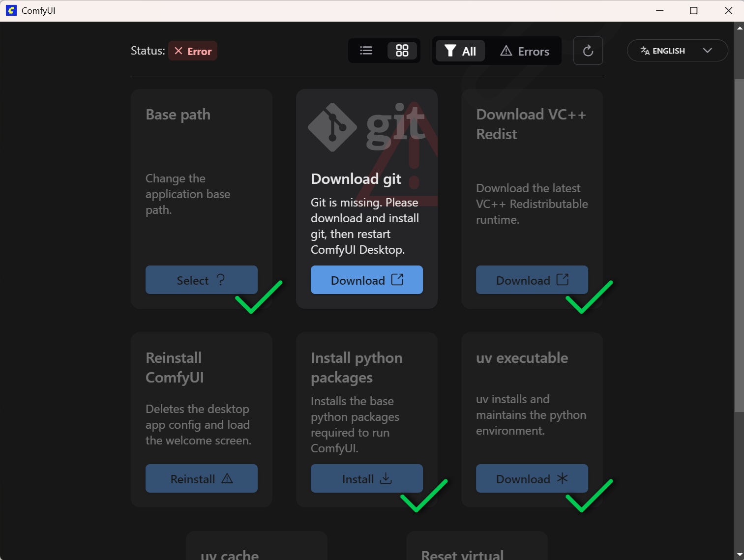Click the vertical scrollbar thumb
Image resolution: width=744 pixels, height=560 pixels.
pos(739,245)
